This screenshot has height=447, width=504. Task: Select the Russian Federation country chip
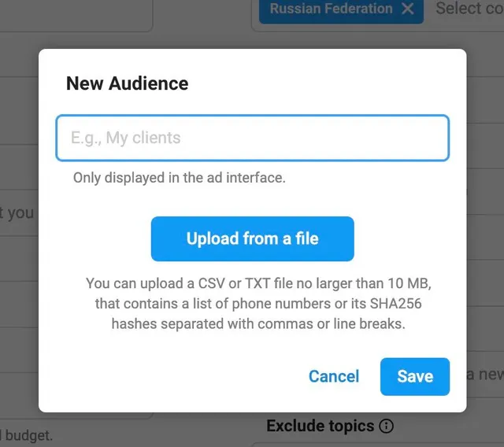tap(331, 9)
